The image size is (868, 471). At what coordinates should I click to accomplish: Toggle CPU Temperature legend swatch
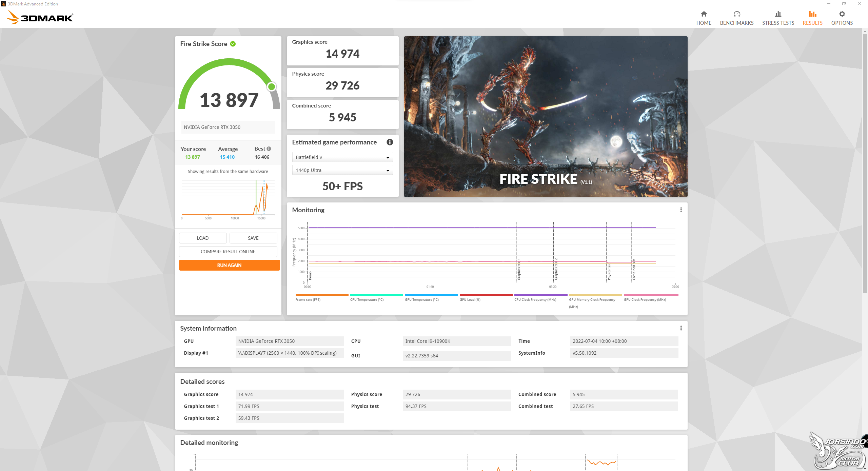coord(376,295)
